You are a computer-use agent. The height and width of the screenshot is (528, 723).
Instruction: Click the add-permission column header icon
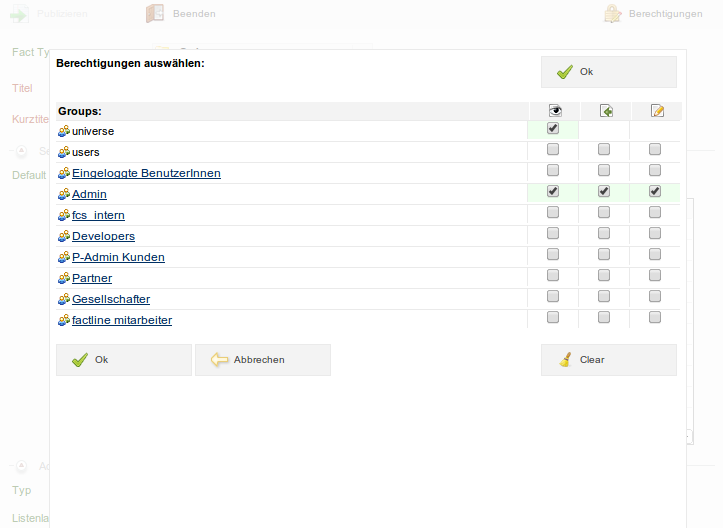click(604, 111)
